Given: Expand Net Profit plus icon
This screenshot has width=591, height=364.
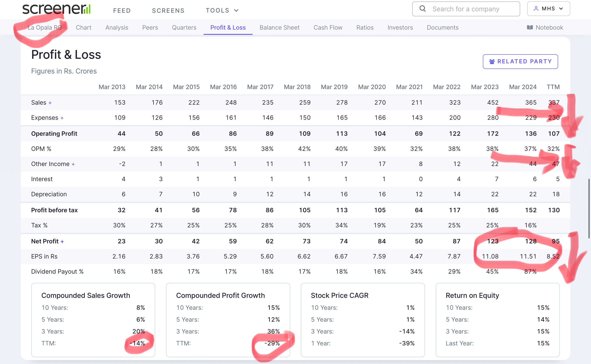Looking at the screenshot, I should click(62, 241).
